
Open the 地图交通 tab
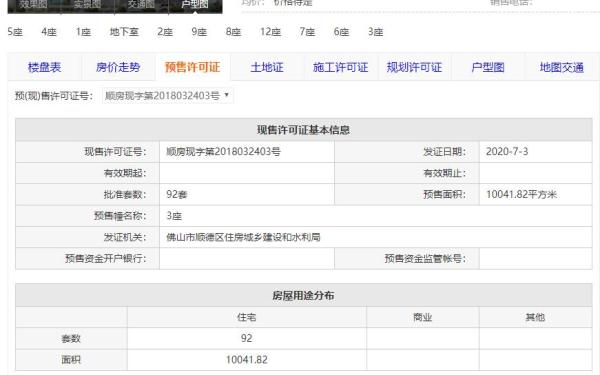[561, 67]
